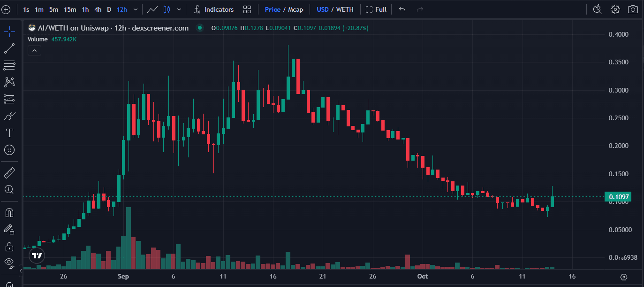Click the green market status dot
This screenshot has width=644, height=287.
[x=200, y=28]
